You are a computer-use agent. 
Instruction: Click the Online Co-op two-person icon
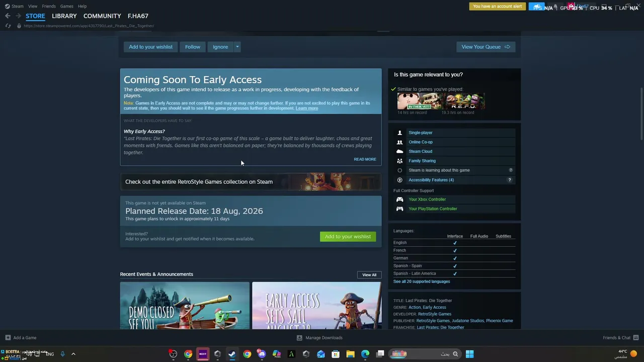tap(399, 142)
